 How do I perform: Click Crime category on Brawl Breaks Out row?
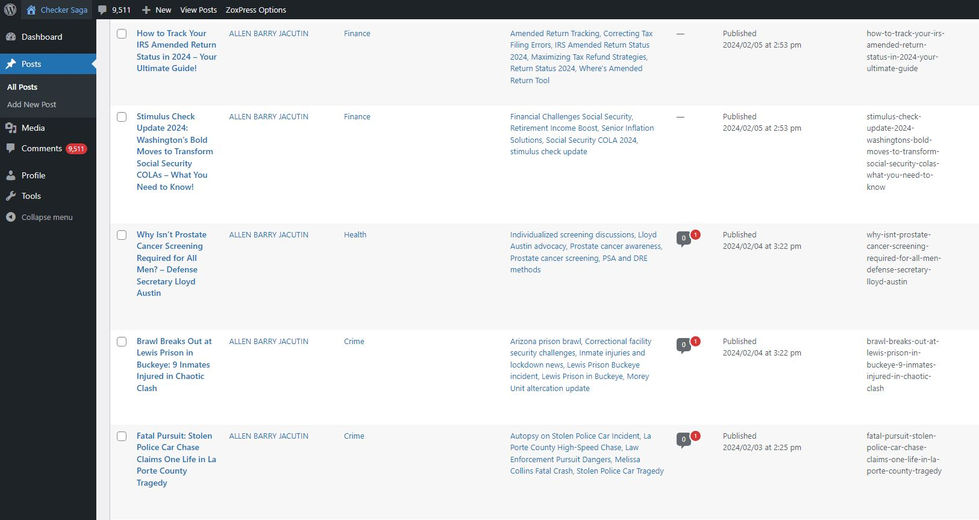[x=354, y=341]
